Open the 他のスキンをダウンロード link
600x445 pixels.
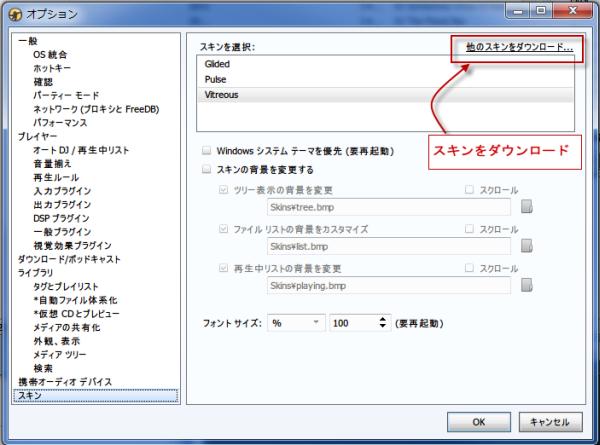[x=519, y=47]
